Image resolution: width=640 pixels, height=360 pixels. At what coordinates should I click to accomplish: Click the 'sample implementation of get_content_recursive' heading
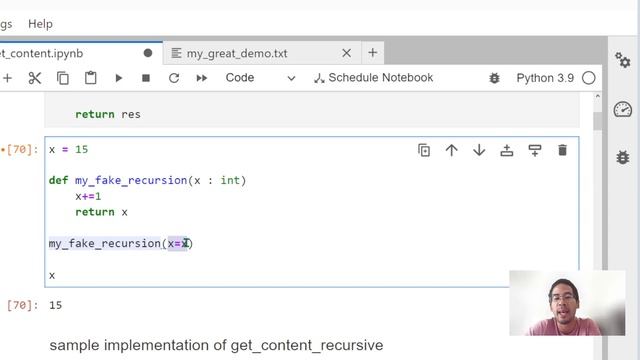coord(216,345)
